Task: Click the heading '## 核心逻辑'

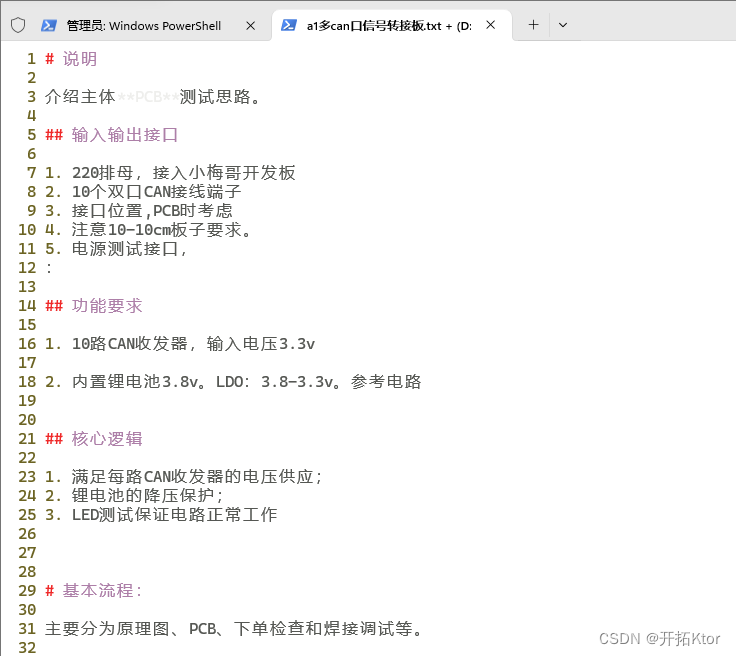Action: pos(93,439)
